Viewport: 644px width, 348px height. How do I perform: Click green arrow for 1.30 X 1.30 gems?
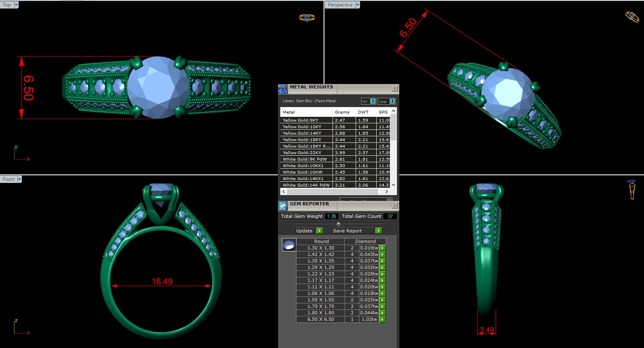point(382,248)
